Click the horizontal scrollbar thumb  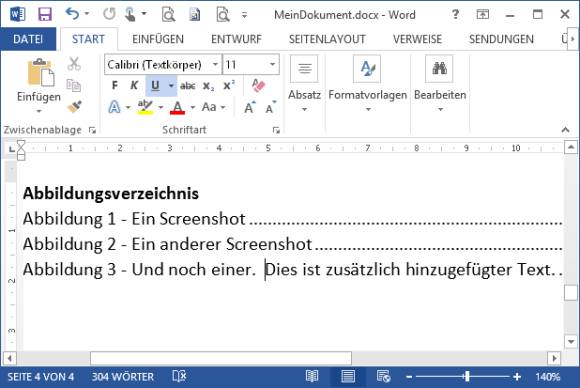pos(221,358)
